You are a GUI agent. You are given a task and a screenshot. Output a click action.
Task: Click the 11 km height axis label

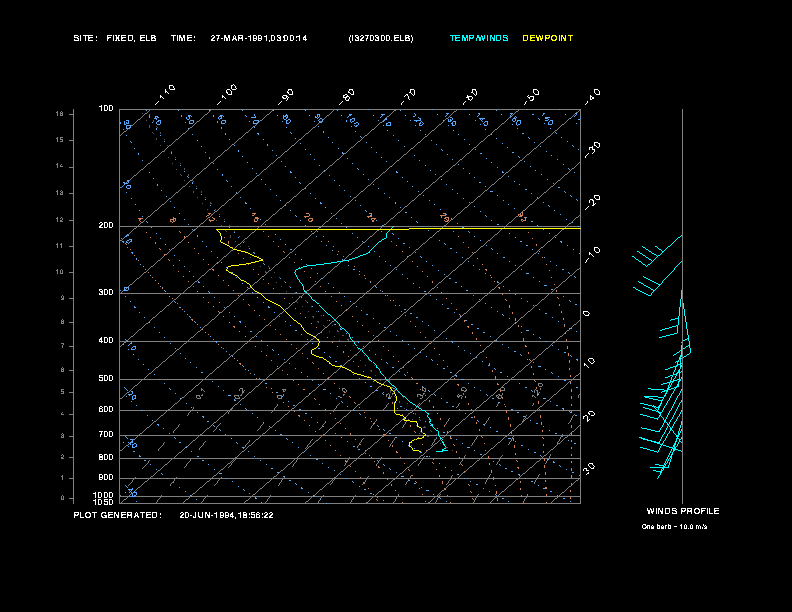pyautogui.click(x=60, y=246)
